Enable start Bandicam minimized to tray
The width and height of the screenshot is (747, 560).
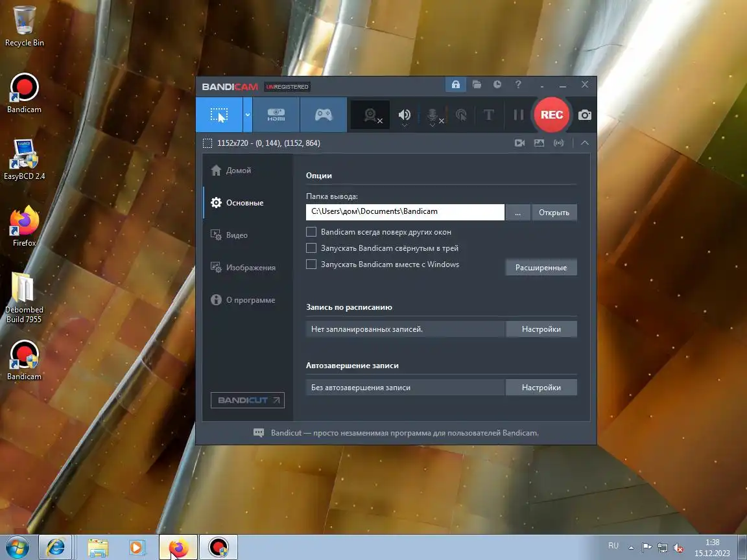click(x=311, y=248)
